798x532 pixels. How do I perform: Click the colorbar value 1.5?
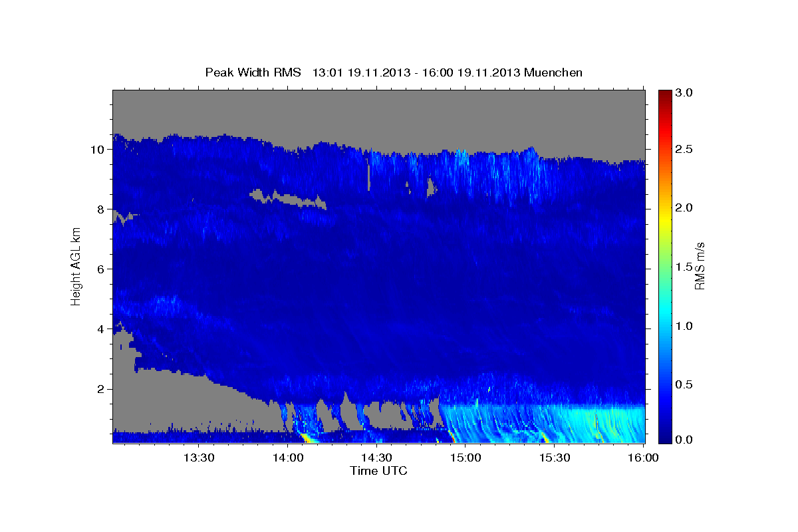click(x=684, y=267)
